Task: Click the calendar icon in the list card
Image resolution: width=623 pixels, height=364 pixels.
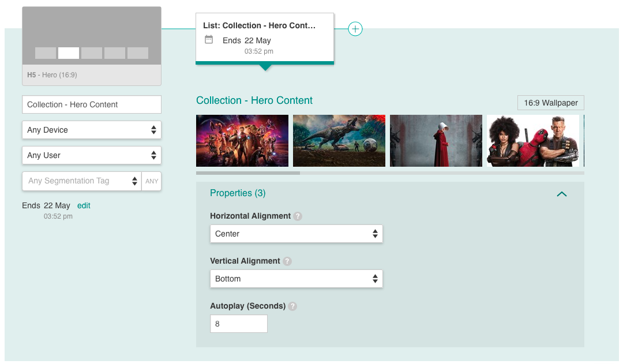Action: [x=209, y=39]
